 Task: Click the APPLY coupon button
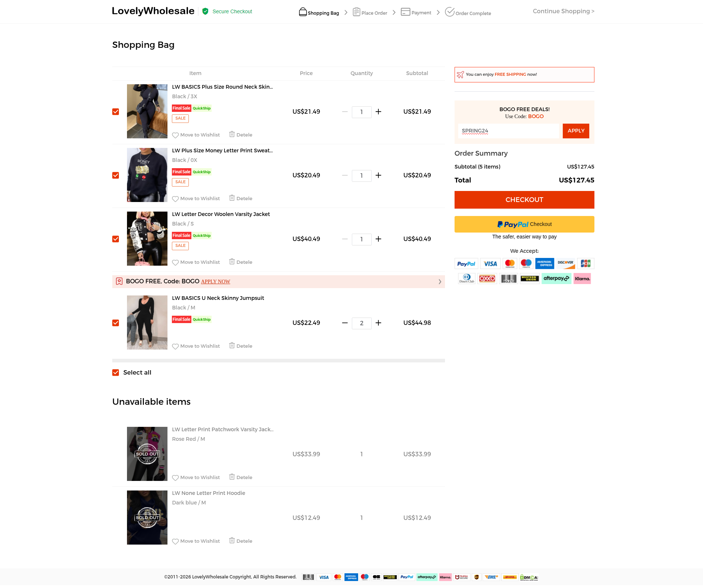tap(576, 131)
